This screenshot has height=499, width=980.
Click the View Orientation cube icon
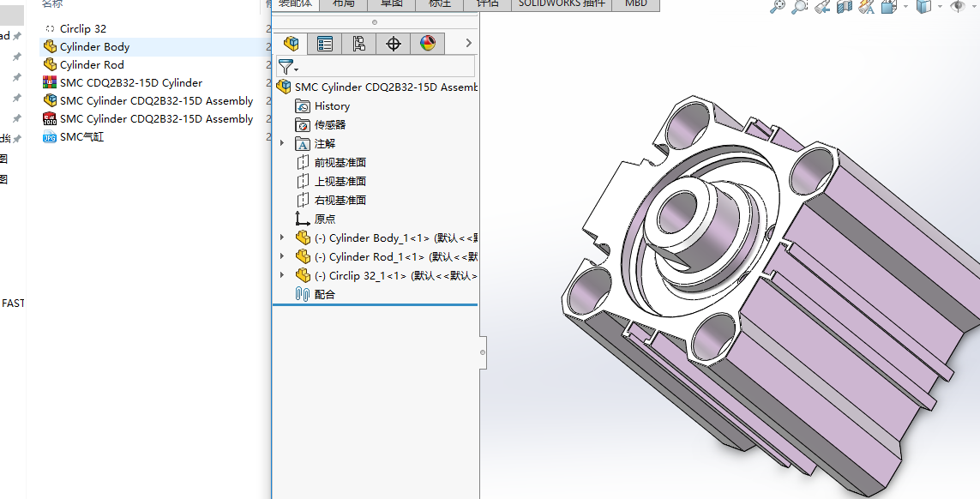pyautogui.click(x=889, y=6)
